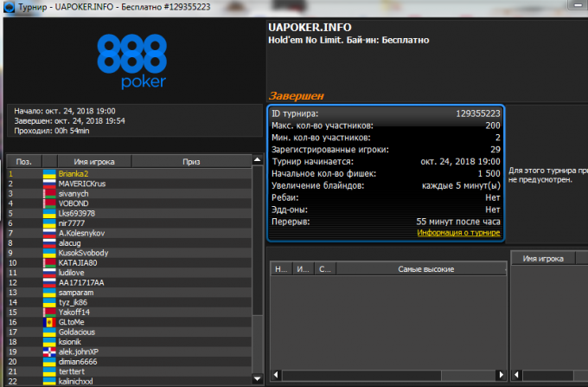
Task: Click the flag icon next to Brianka2
Action: [49, 174]
